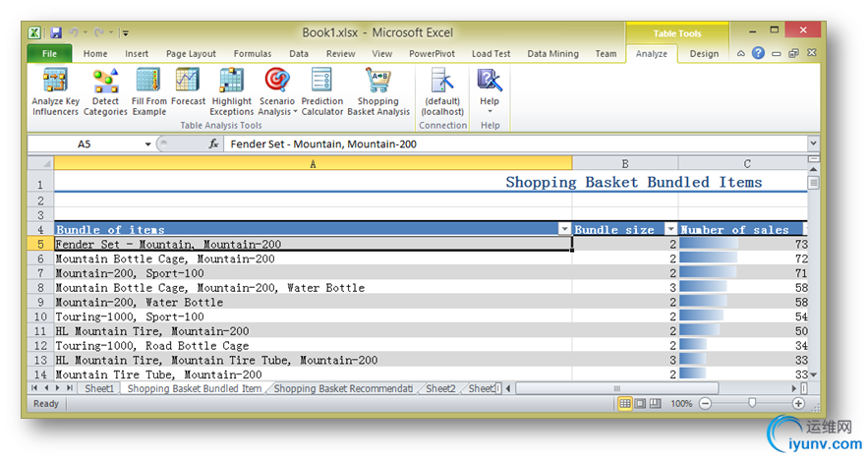Open Detect Categories tool
Viewport: 868px width, 460px height.
coord(105,91)
